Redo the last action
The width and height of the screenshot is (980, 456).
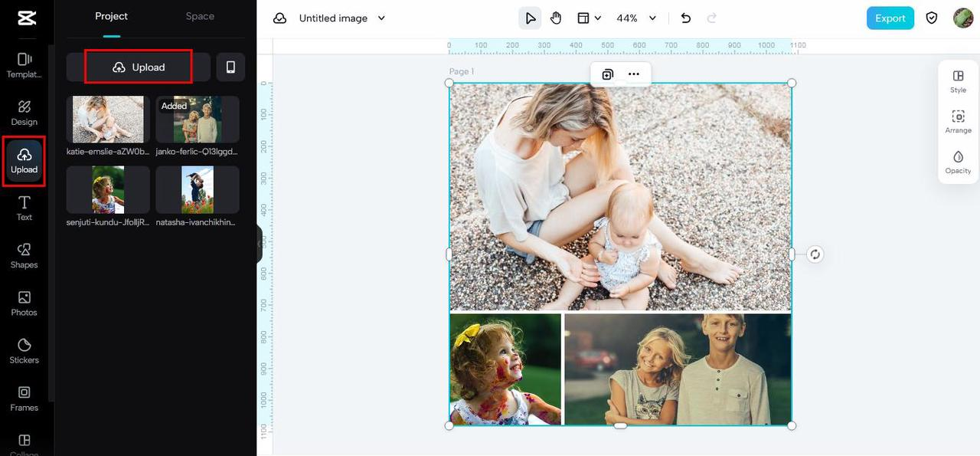(x=712, y=18)
